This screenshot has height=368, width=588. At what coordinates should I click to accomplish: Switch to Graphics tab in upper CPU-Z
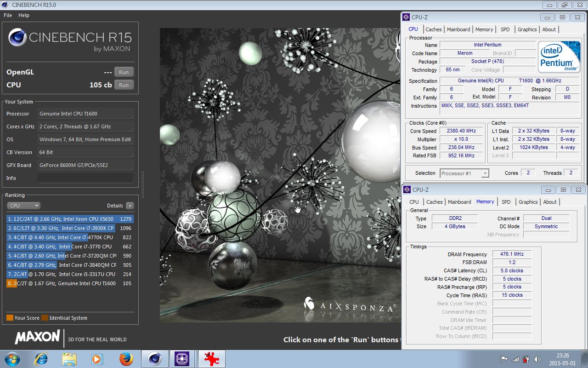527,29
